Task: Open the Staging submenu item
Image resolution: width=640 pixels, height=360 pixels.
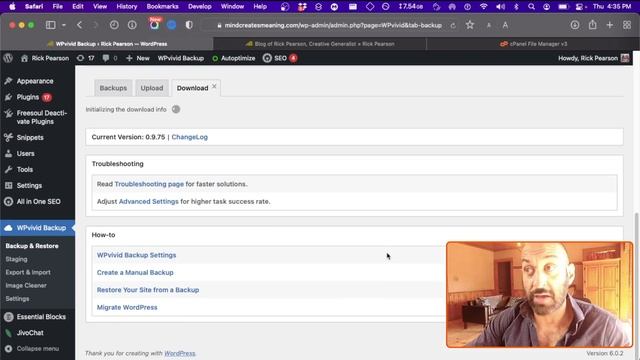Action: click(16, 259)
